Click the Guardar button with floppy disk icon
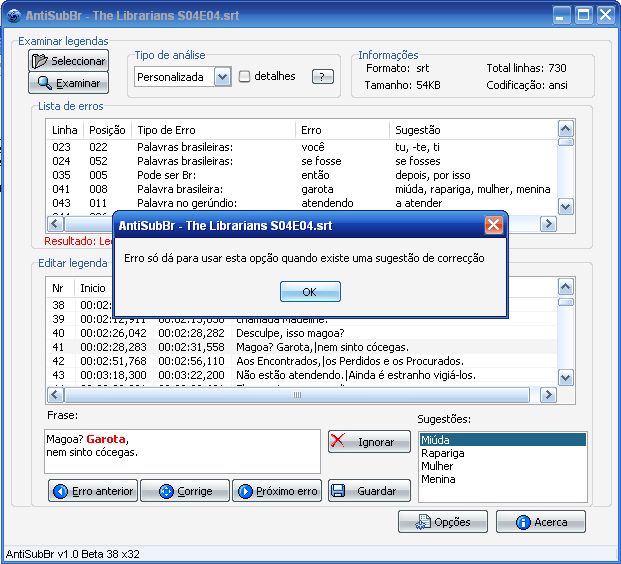This screenshot has width=621, height=564. [x=369, y=491]
